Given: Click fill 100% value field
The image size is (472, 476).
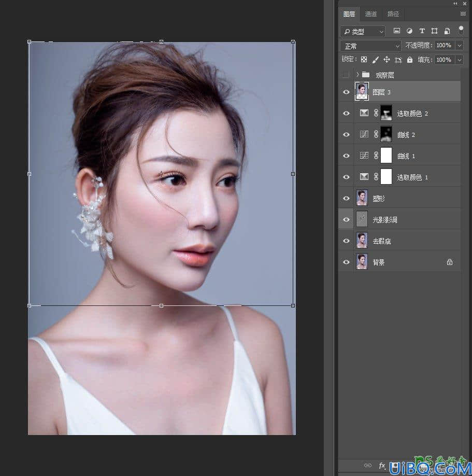Looking at the screenshot, I should [x=444, y=60].
